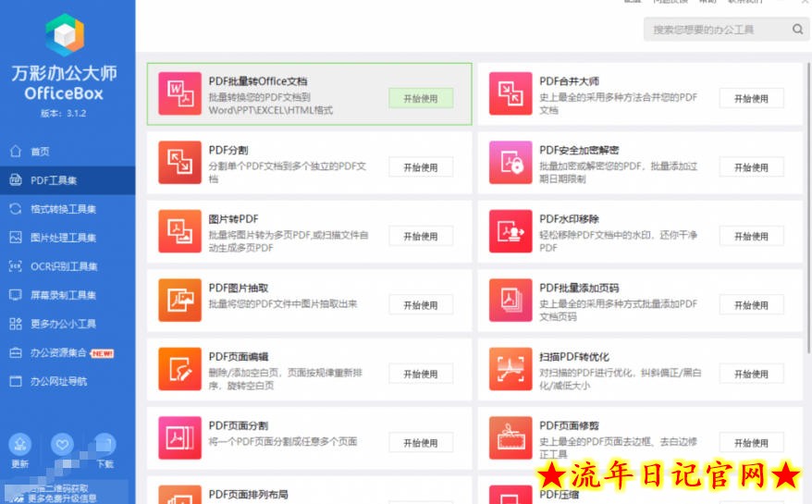Select PDF工具集 in the sidebar
812x504 pixels.
pyautogui.click(x=68, y=180)
